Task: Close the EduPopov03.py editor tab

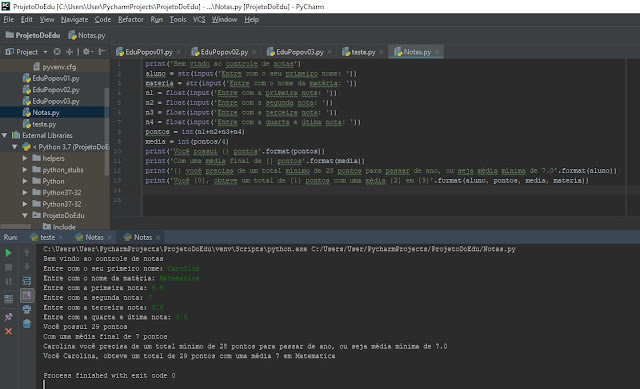Action: (329, 52)
